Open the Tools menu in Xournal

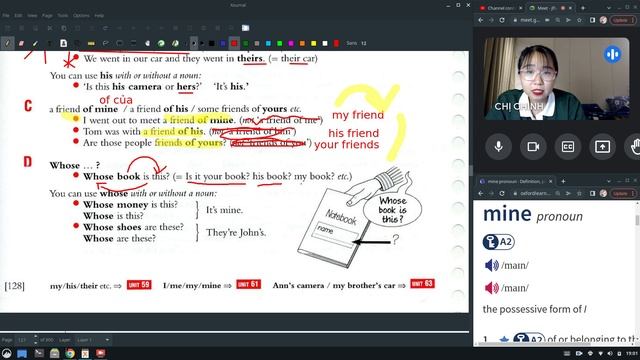pyautogui.click(x=62, y=16)
